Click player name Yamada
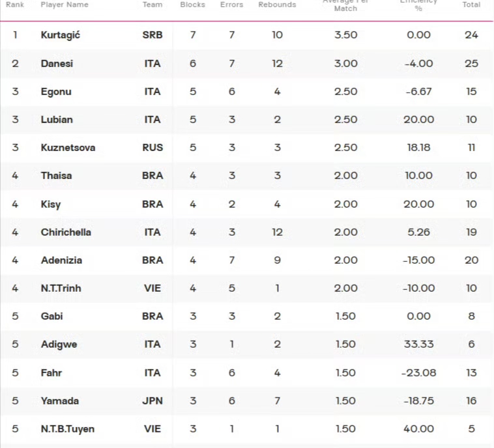The height and width of the screenshot is (448, 494). pos(60,400)
